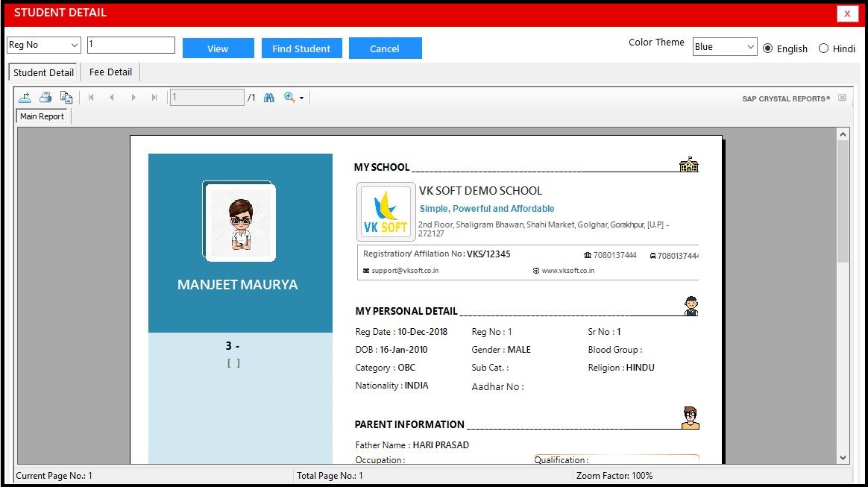Click the report scrollbar up arrow
868x487 pixels.
tap(843, 134)
